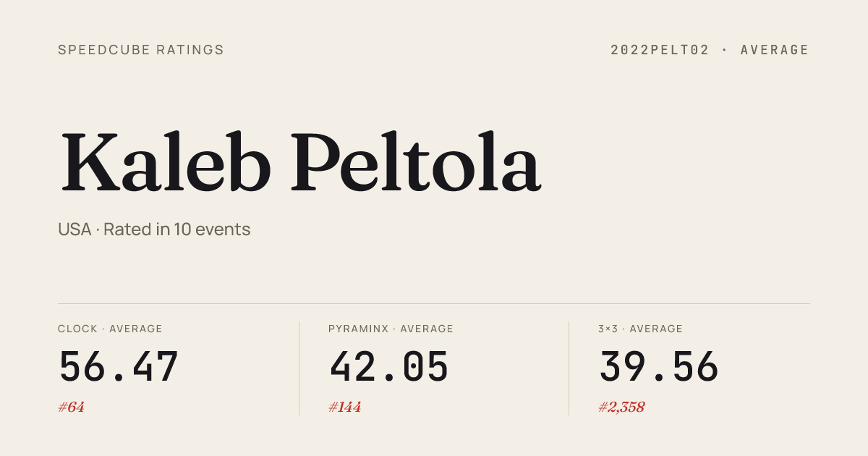
Task: Click the Average label in top-right corner
Action: click(775, 50)
